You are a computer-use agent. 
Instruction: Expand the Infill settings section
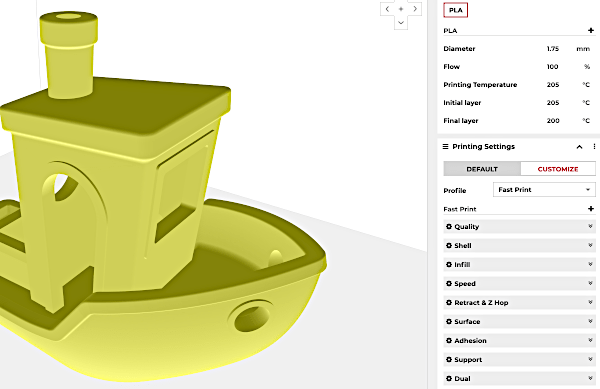[519, 265]
